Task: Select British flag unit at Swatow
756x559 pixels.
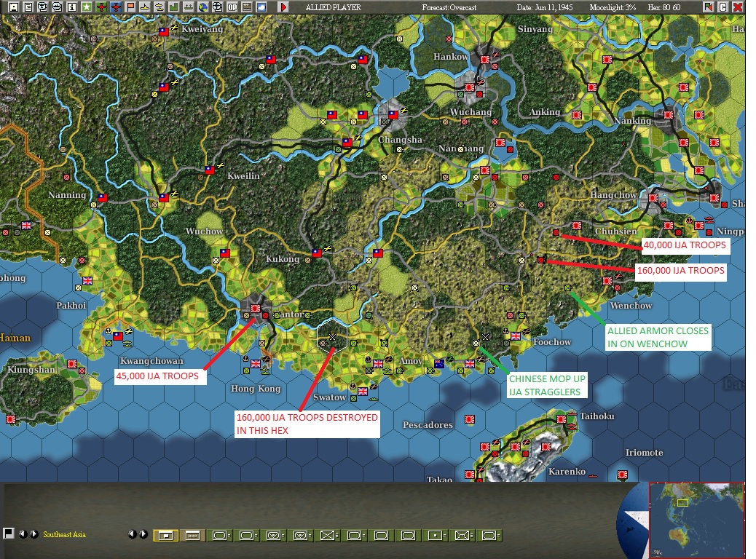Action: [x=363, y=392]
